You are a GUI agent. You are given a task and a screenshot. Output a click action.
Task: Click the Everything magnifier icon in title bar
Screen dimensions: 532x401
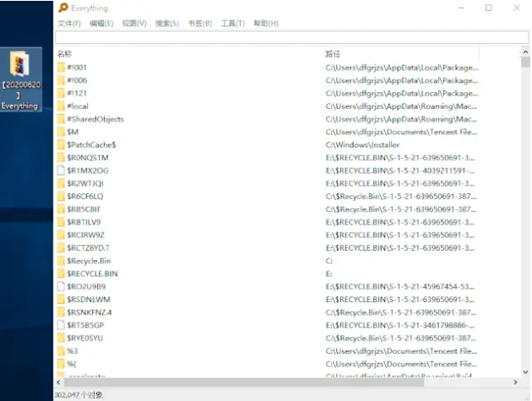pyautogui.click(x=63, y=8)
